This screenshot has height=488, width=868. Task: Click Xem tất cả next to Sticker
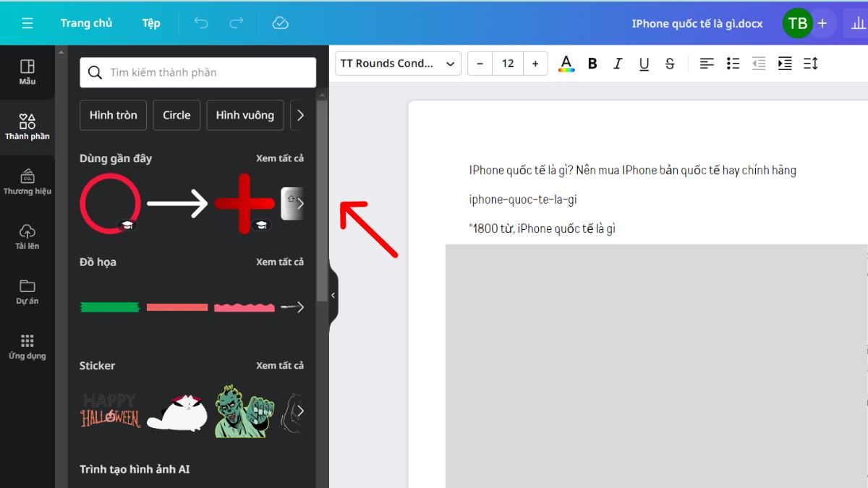tap(281, 366)
